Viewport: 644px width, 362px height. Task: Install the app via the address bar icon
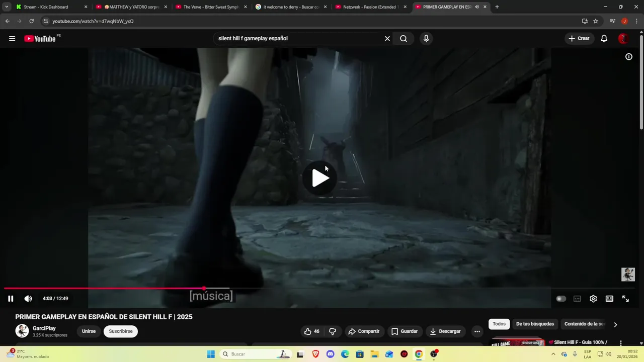pyautogui.click(x=585, y=21)
